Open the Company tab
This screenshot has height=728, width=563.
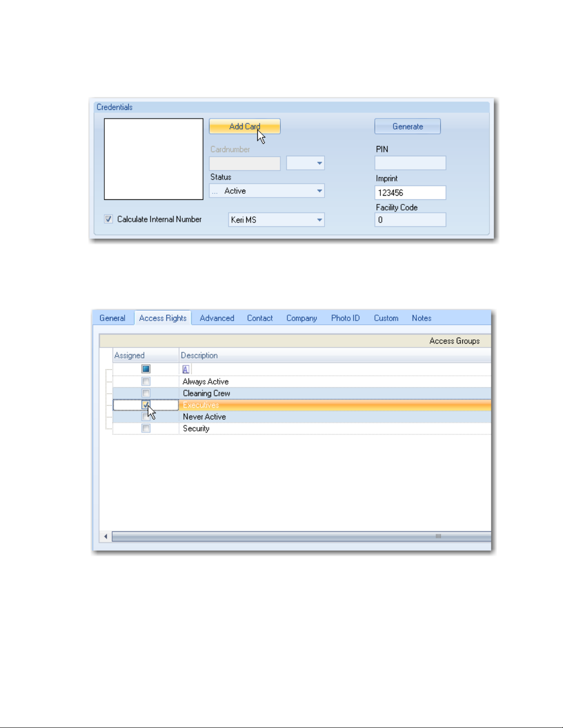(301, 318)
